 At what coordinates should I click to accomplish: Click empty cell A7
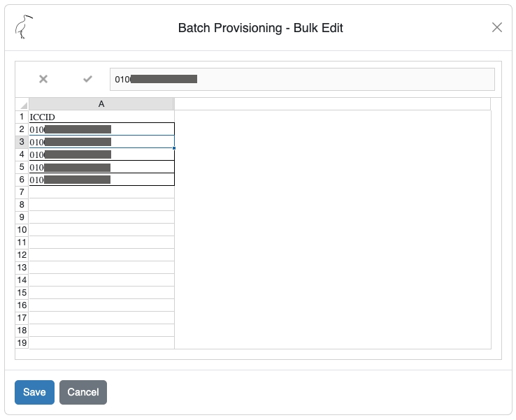101,192
